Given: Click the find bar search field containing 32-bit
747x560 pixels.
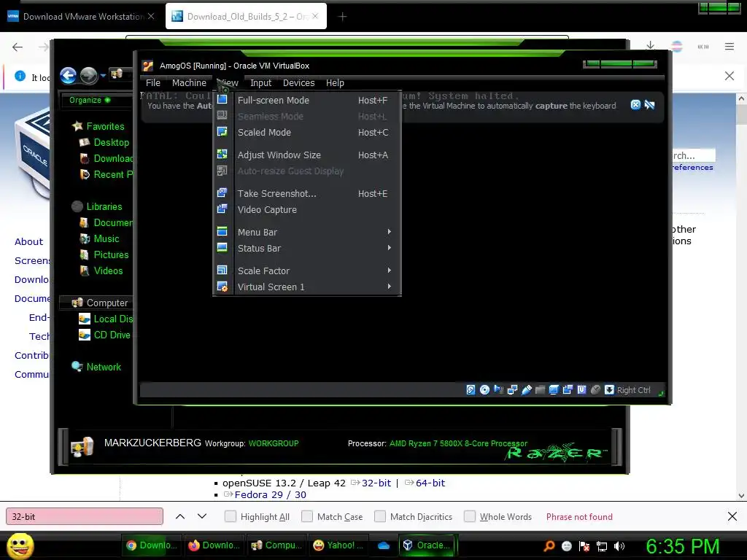Looking at the screenshot, I should pyautogui.click(x=85, y=517).
